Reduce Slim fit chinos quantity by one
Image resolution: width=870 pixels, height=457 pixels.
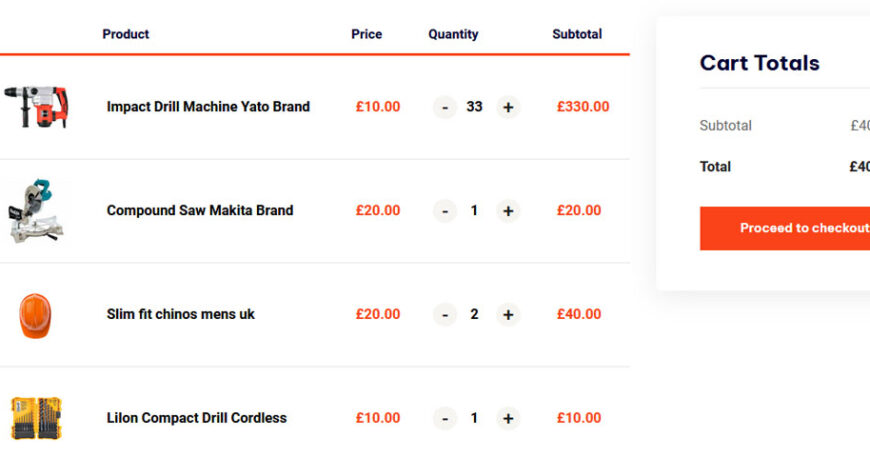point(445,315)
